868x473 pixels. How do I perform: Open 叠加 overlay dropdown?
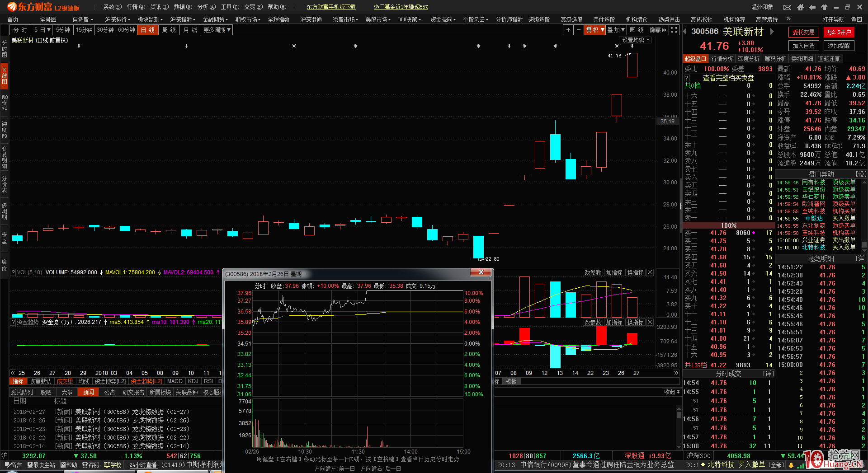coord(616,30)
